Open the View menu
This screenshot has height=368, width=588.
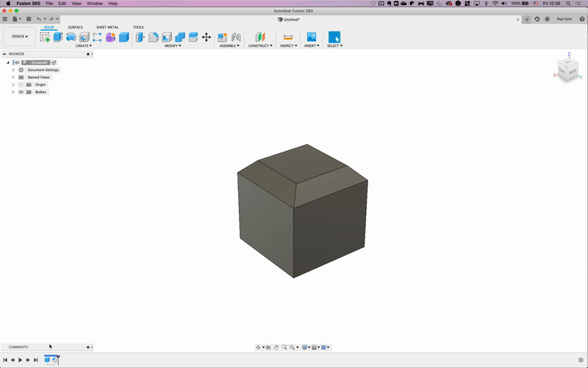[x=76, y=4]
